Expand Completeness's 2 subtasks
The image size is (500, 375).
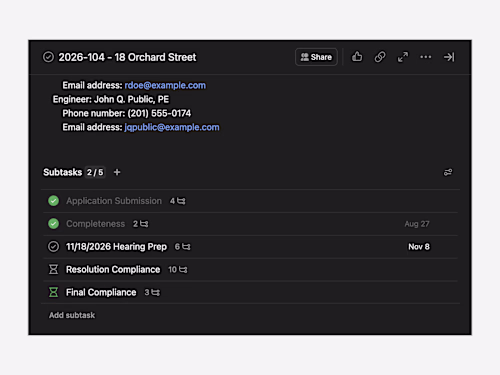pos(141,224)
